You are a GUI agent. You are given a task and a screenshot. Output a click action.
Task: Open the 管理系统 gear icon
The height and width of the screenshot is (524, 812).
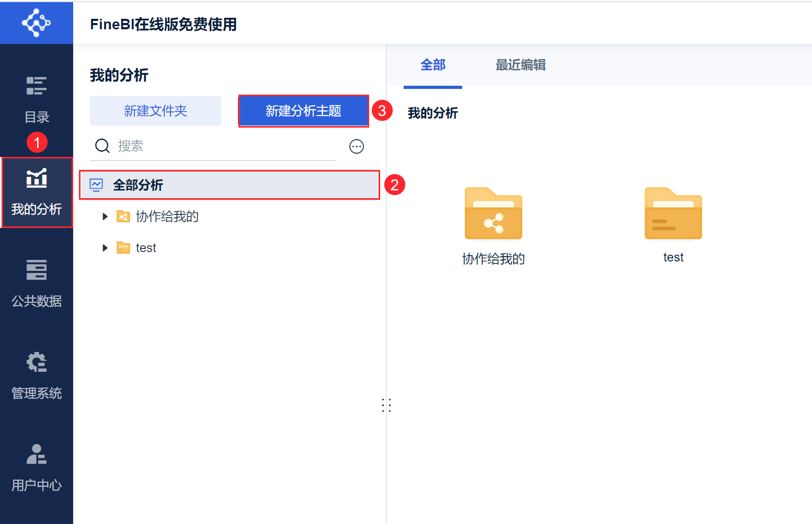click(37, 362)
